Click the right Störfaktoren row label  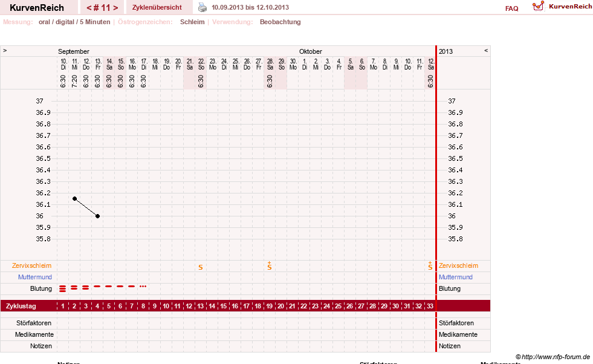tap(456, 323)
